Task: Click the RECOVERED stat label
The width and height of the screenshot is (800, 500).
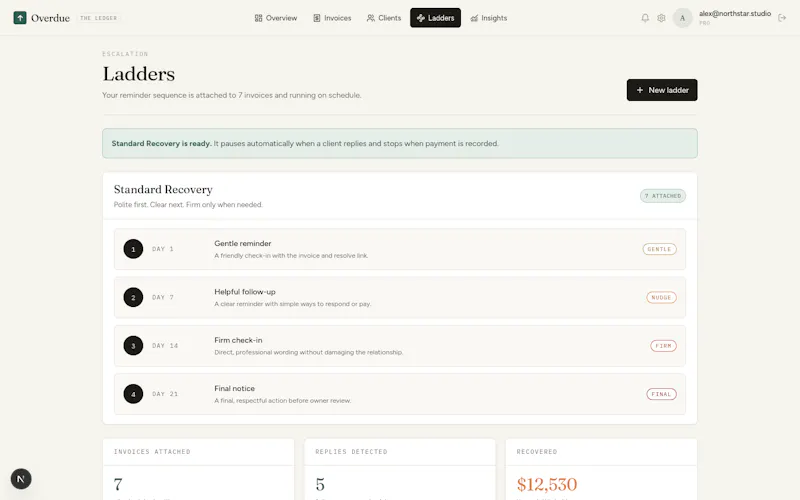Action: pos(537,452)
